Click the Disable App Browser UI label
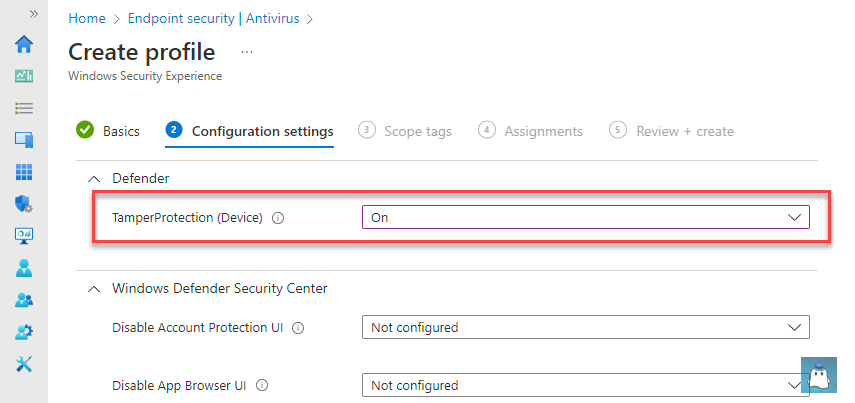The height and width of the screenshot is (403, 855). [179, 386]
